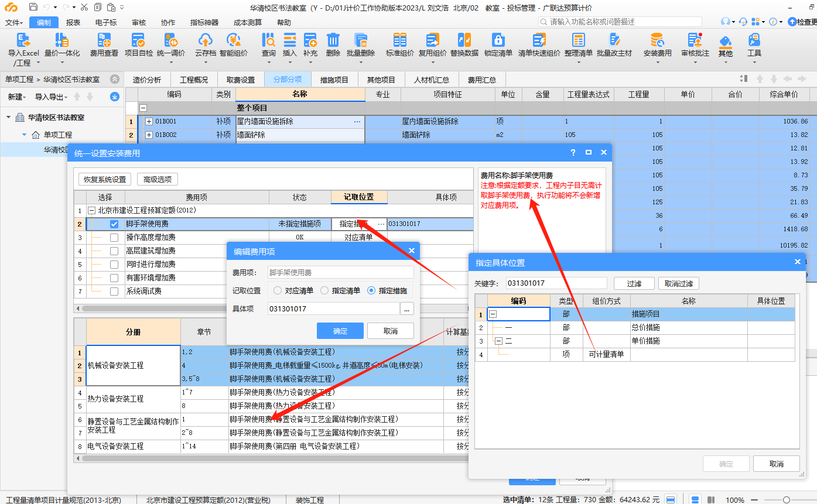The width and height of the screenshot is (817, 504).
Task: Click the 过滤 filter button
Action: (634, 283)
